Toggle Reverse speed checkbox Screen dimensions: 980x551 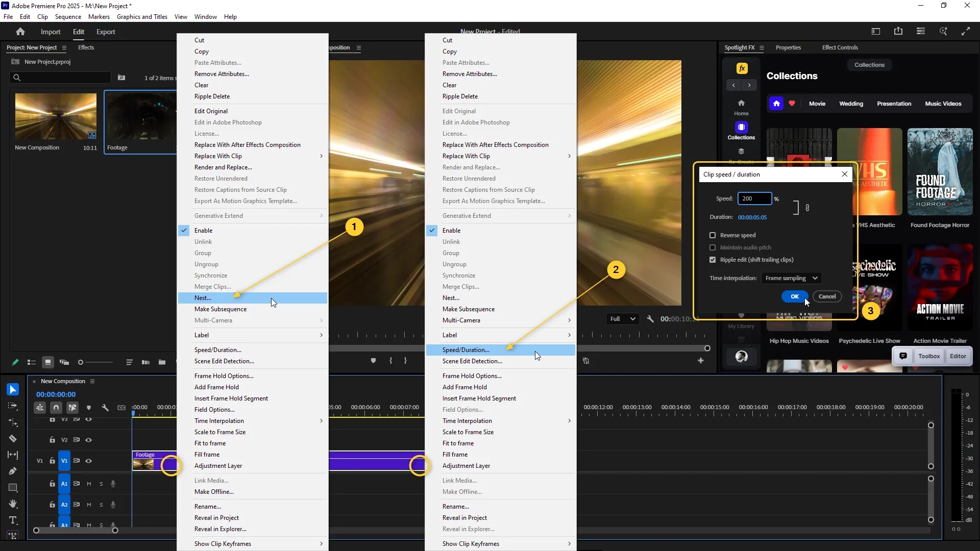pos(713,235)
